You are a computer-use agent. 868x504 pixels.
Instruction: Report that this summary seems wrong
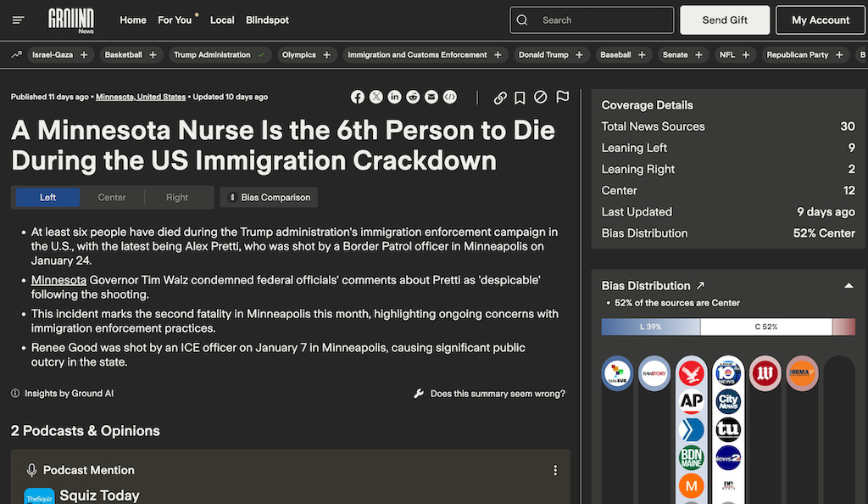pyautogui.click(x=490, y=394)
